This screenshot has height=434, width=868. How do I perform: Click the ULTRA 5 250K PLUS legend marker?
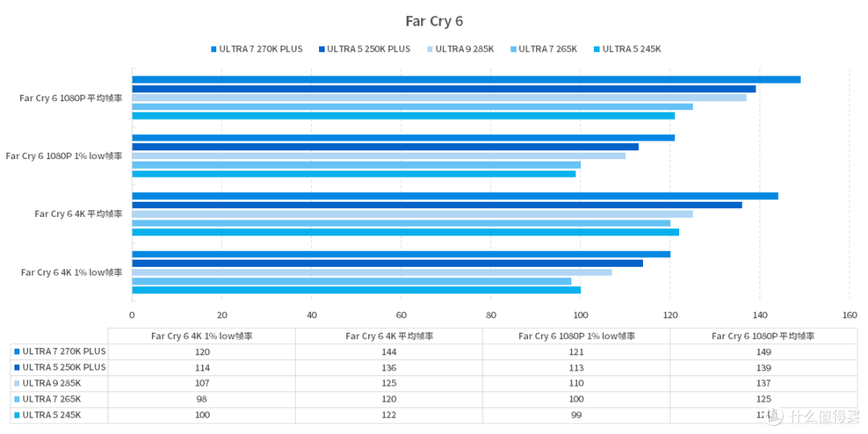click(x=321, y=49)
